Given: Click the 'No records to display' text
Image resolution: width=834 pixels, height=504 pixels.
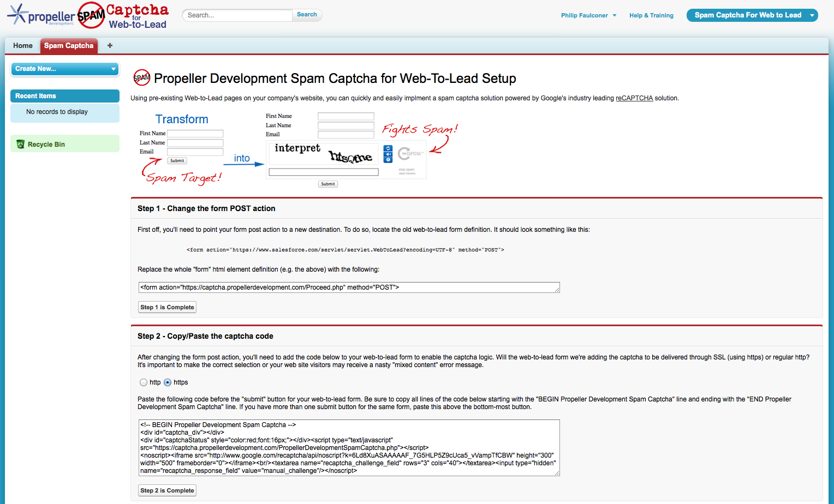Looking at the screenshot, I should coord(57,112).
